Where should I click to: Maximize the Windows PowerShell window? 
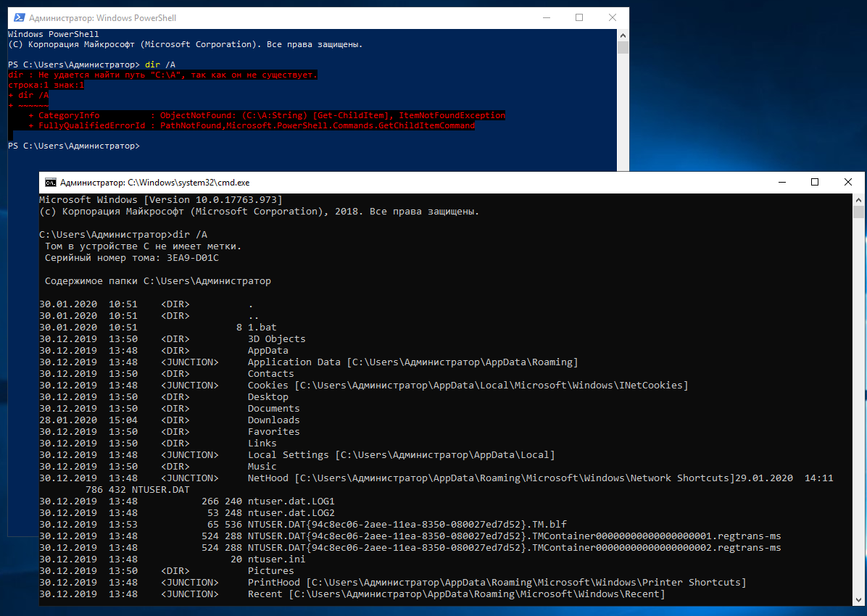tap(578, 17)
